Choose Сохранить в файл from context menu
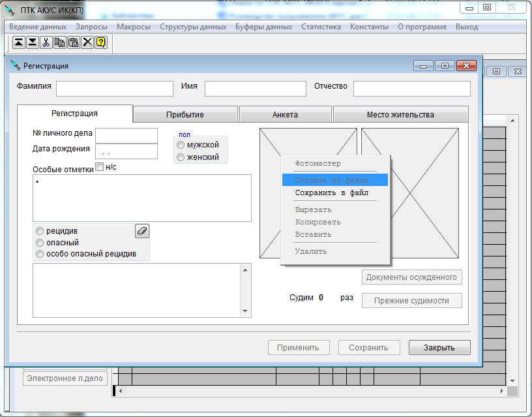 [331, 193]
